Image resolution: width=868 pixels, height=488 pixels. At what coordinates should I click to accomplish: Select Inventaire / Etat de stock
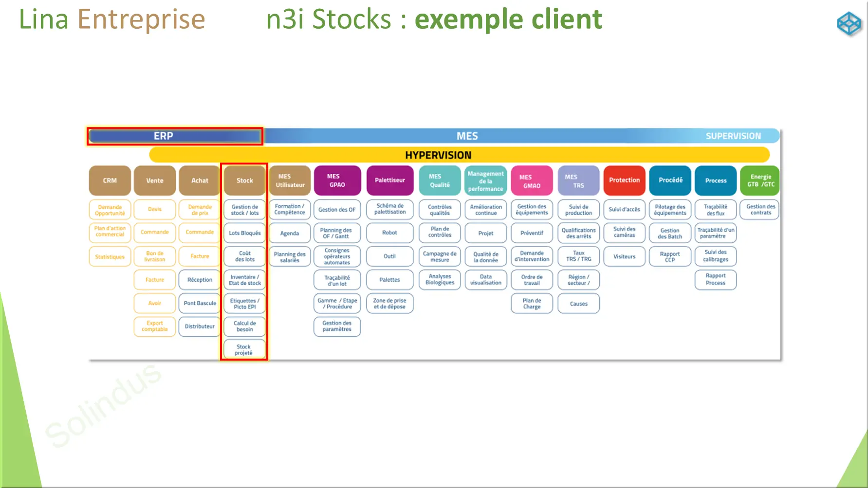244,280
